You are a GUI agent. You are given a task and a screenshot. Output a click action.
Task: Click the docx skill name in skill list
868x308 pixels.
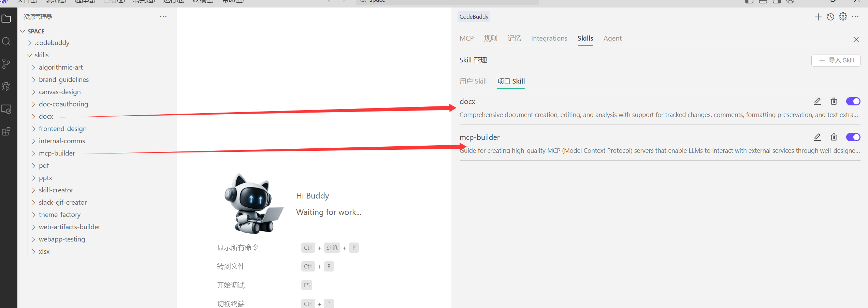click(467, 101)
